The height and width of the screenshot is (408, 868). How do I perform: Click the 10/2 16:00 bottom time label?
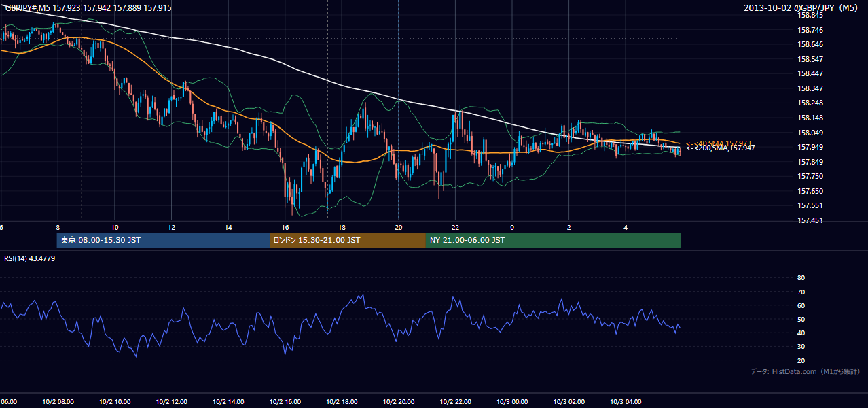pyautogui.click(x=285, y=402)
